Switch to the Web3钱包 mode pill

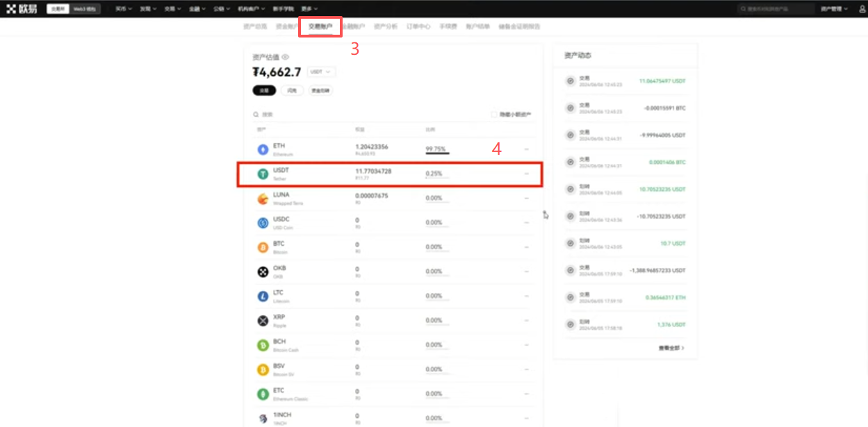85,9
